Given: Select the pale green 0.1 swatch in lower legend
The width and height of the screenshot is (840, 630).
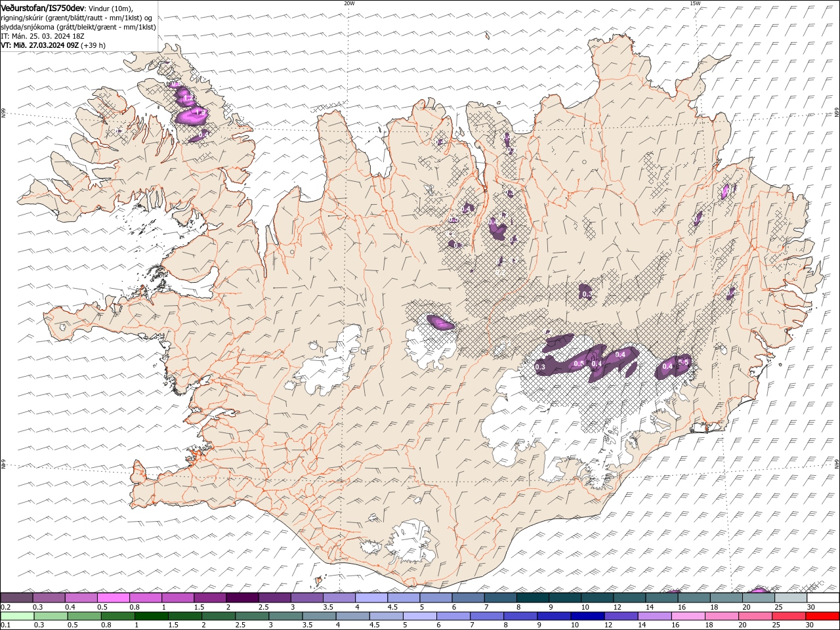Looking at the screenshot, I should click(17, 616).
